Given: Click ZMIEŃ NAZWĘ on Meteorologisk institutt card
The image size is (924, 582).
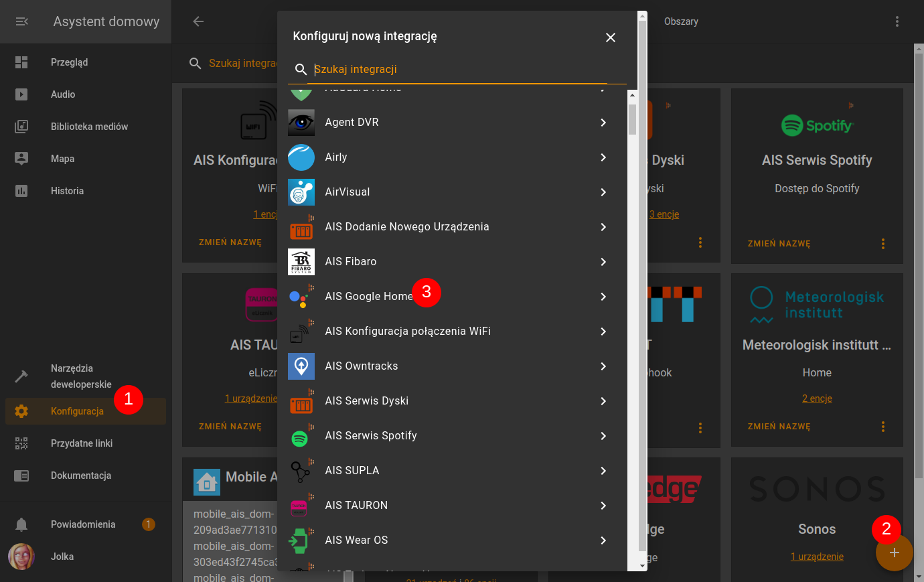Looking at the screenshot, I should click(x=779, y=427).
